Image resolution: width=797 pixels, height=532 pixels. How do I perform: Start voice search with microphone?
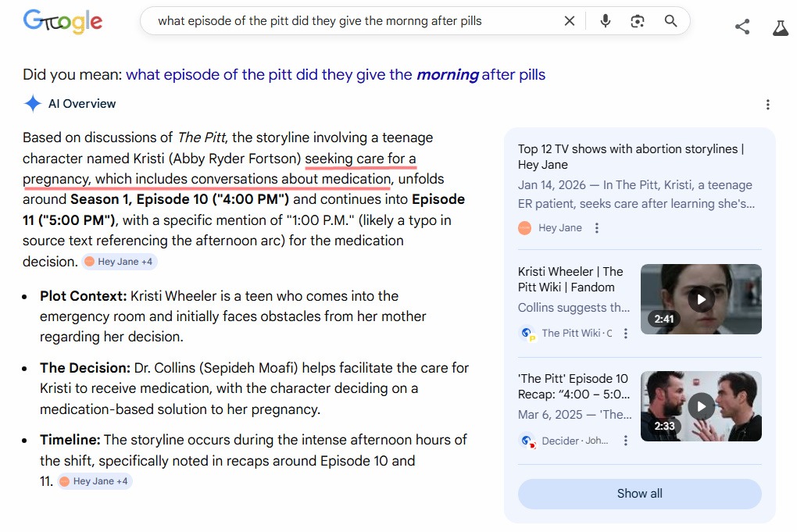pyautogui.click(x=605, y=21)
